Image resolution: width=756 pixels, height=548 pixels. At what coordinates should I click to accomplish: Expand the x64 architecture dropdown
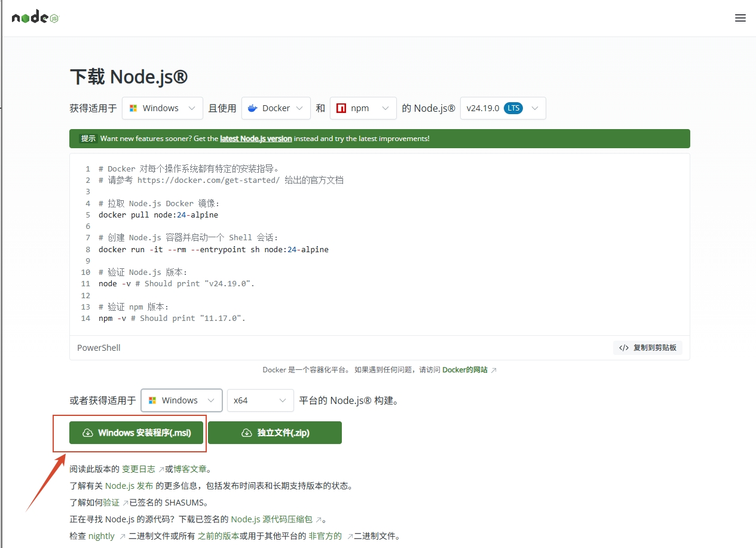pyautogui.click(x=261, y=400)
